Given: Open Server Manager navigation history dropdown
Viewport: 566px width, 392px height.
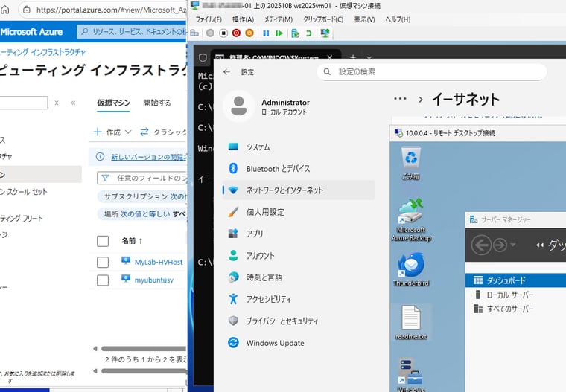Looking at the screenshot, I should [512, 245].
